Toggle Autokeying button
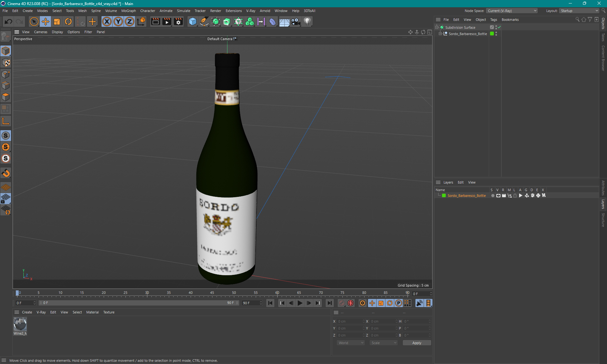This screenshot has height=364, width=607. click(351, 303)
